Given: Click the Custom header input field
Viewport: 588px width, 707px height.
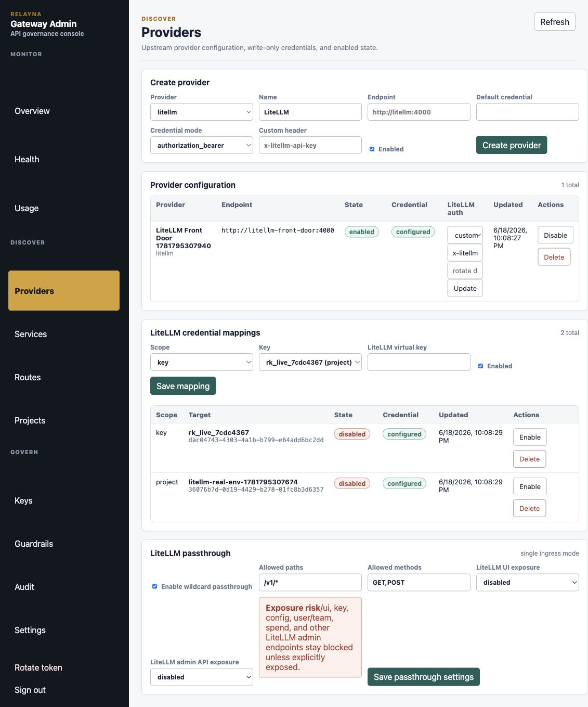Looking at the screenshot, I should click(x=310, y=145).
